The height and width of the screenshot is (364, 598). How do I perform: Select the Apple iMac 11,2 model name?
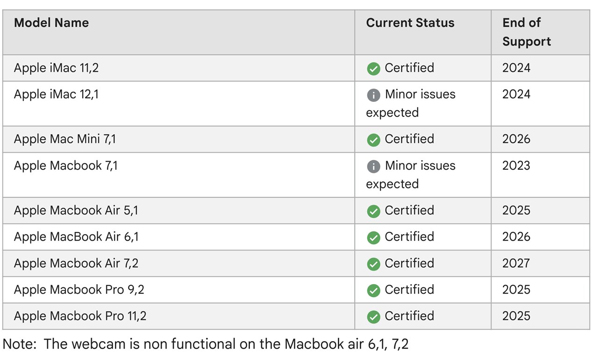(56, 68)
